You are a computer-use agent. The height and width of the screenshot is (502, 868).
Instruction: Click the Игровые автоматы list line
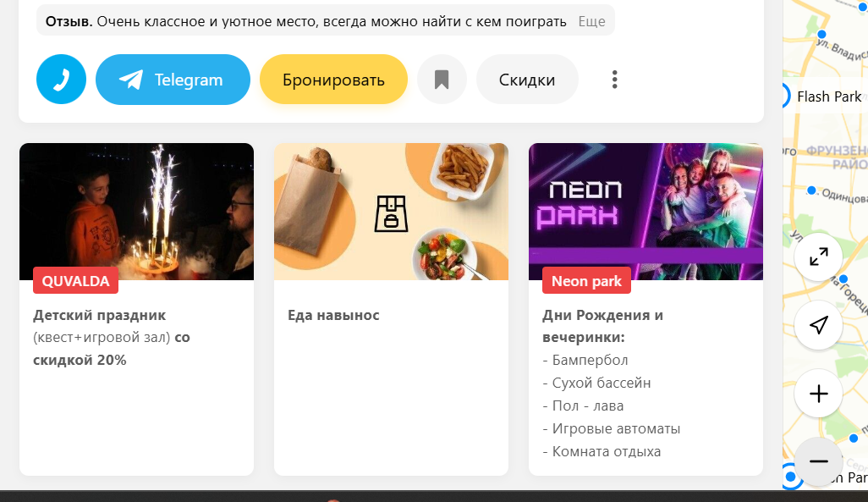coord(611,428)
